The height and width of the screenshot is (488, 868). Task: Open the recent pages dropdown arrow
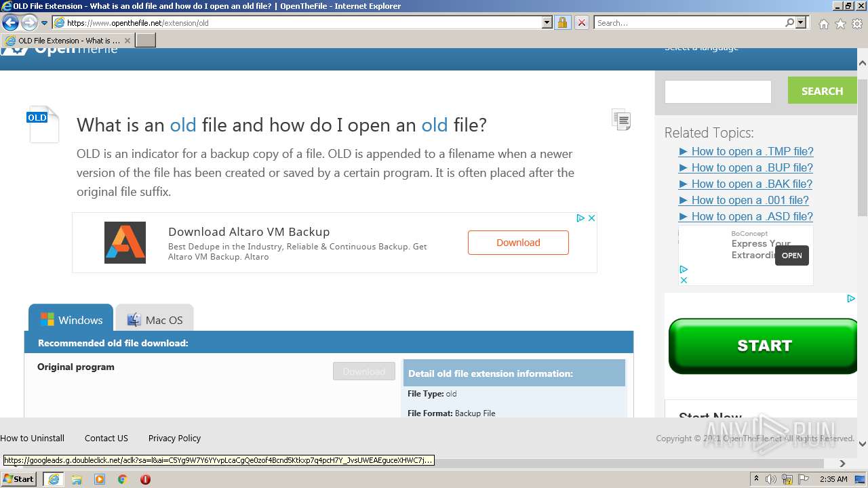45,23
